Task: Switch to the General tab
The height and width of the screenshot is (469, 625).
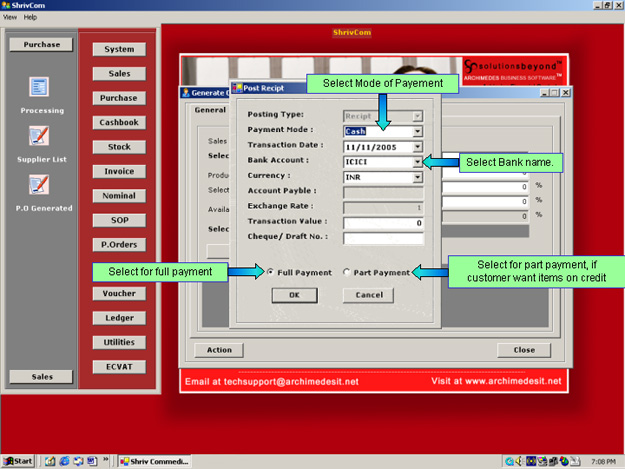Action: [x=210, y=110]
